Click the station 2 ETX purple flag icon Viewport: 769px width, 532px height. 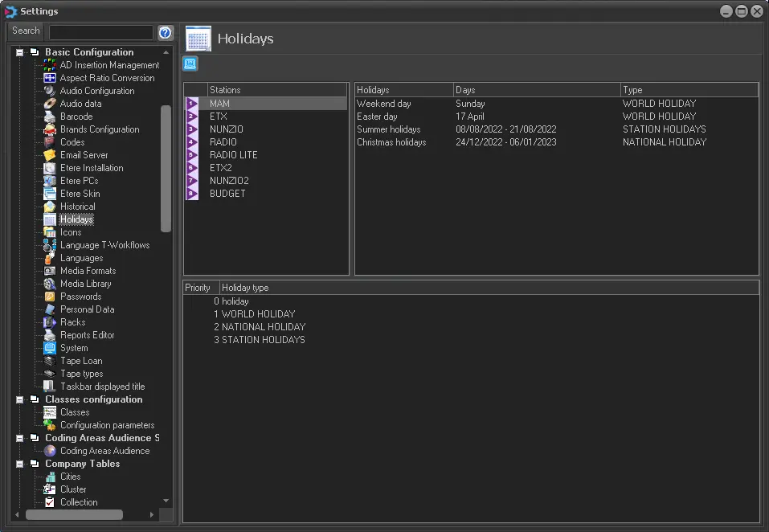(x=192, y=117)
